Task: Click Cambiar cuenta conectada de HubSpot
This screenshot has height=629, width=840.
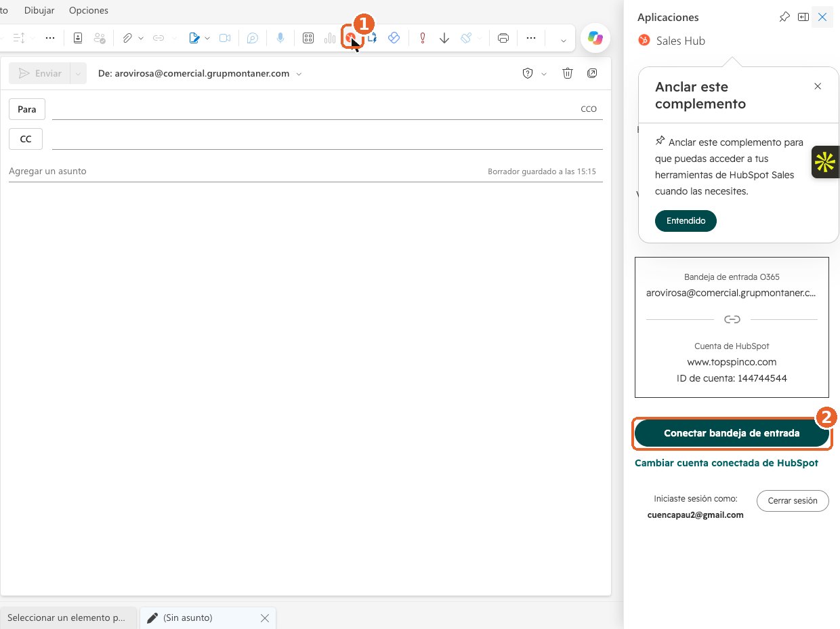Action: 726,463
